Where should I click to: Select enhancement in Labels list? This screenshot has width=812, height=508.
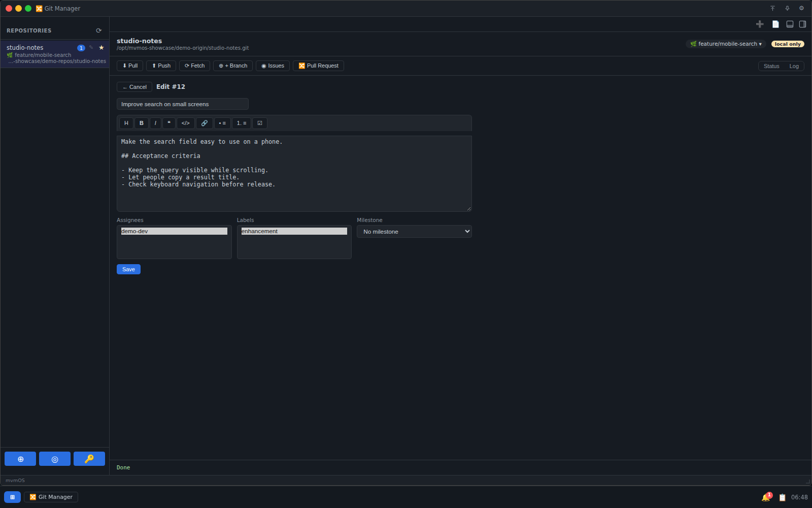click(294, 231)
